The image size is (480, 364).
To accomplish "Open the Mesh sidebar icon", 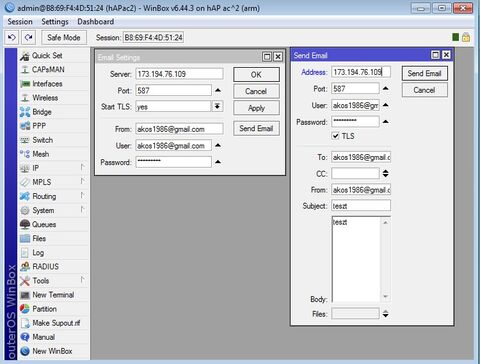I will pos(25,154).
